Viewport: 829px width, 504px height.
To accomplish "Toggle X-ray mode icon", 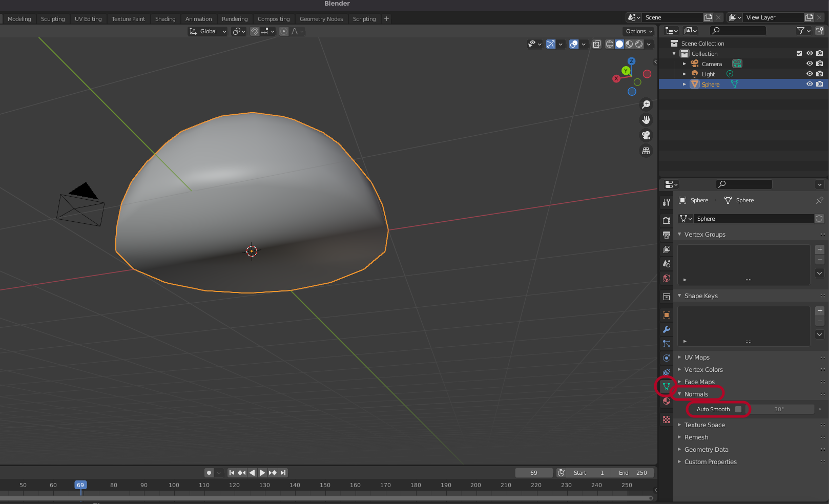I will click(x=597, y=44).
